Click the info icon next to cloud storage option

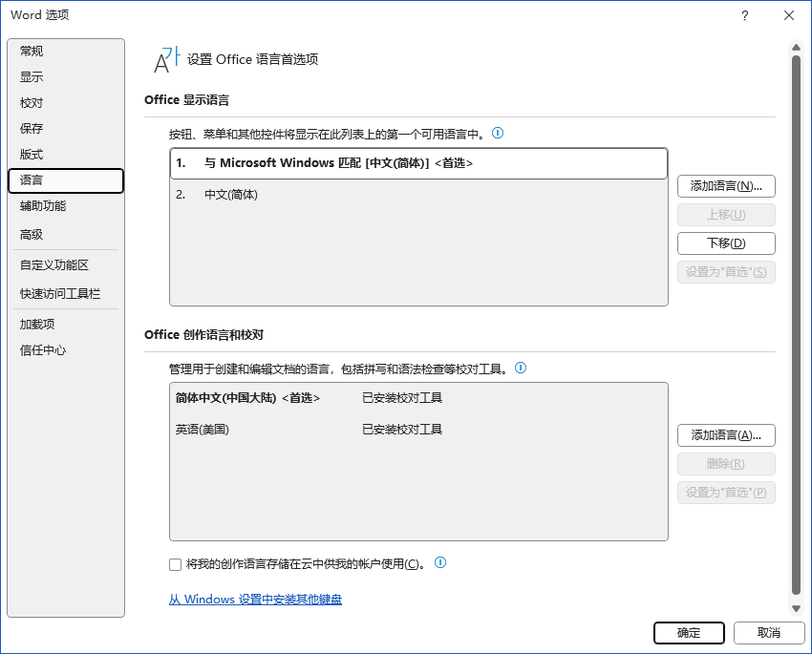click(440, 563)
